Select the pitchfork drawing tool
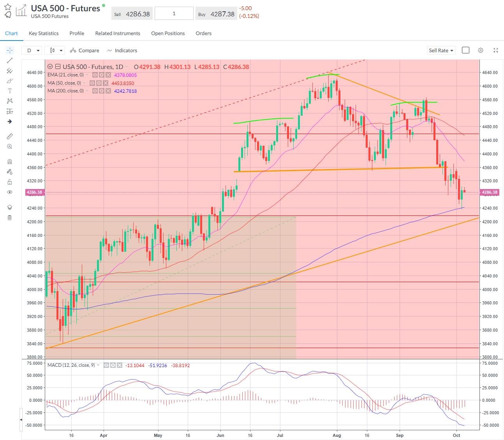504x440 pixels. pos(10,71)
